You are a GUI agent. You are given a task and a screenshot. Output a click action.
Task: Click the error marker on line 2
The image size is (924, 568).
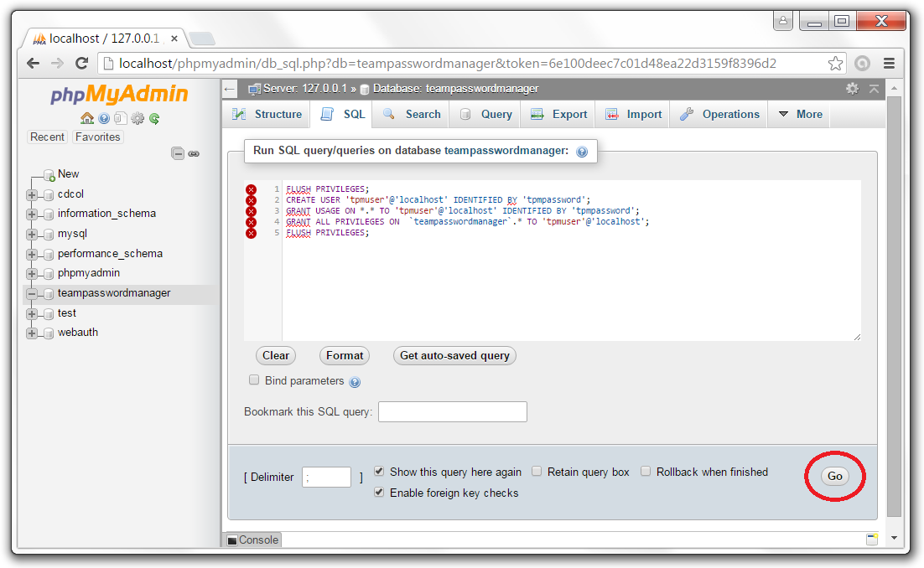point(252,200)
